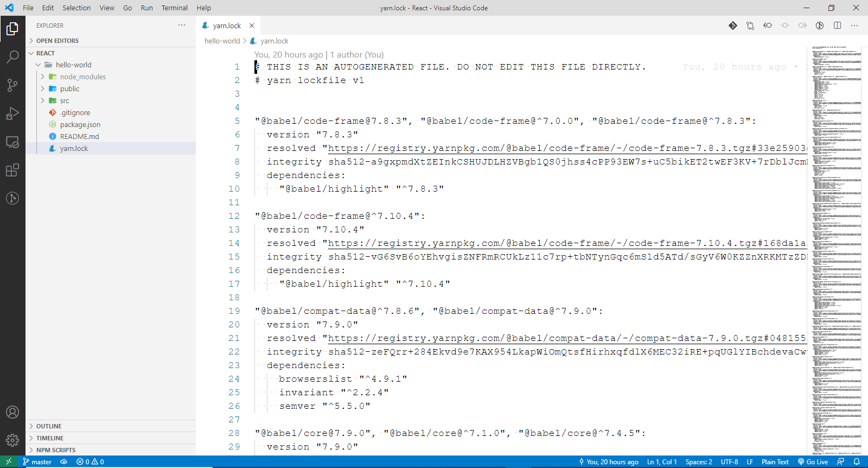Expand the node_modules folder

click(x=111, y=77)
